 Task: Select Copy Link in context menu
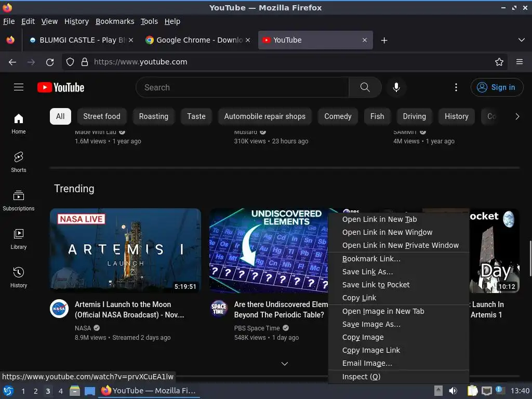(398, 298)
